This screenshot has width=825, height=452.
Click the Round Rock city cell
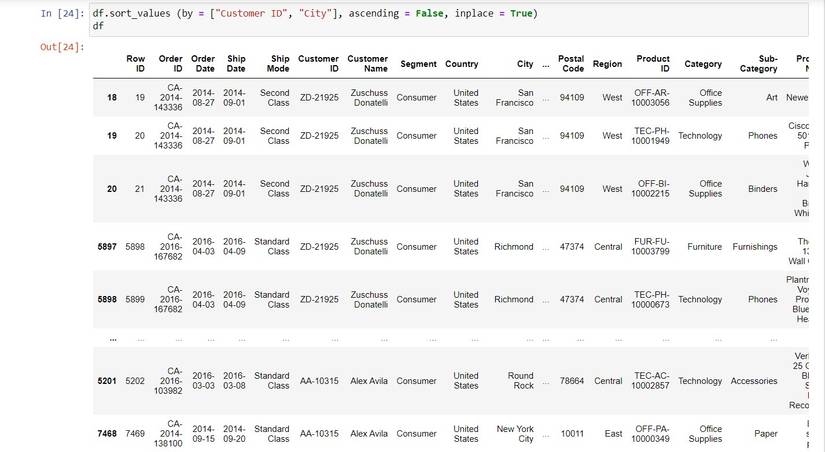520,381
